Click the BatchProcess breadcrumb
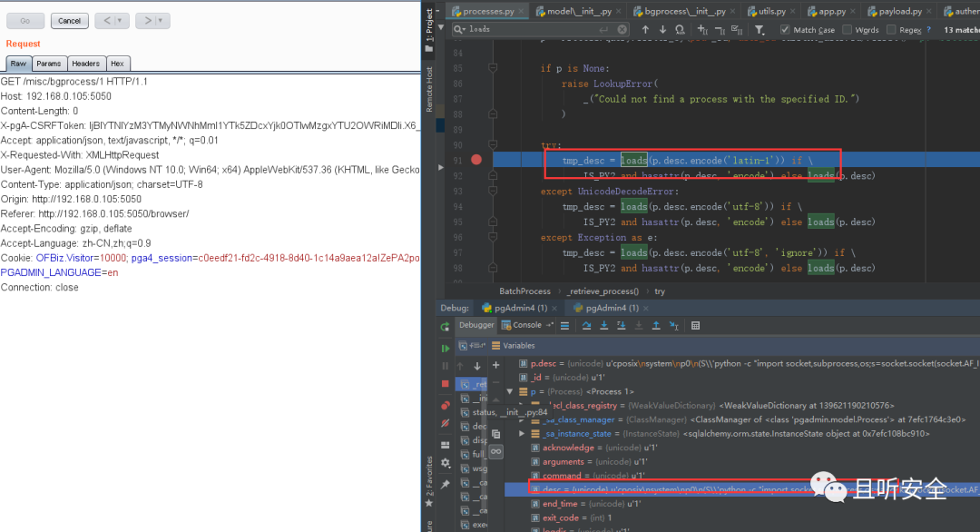Image resolution: width=980 pixels, height=532 pixels. click(x=525, y=291)
